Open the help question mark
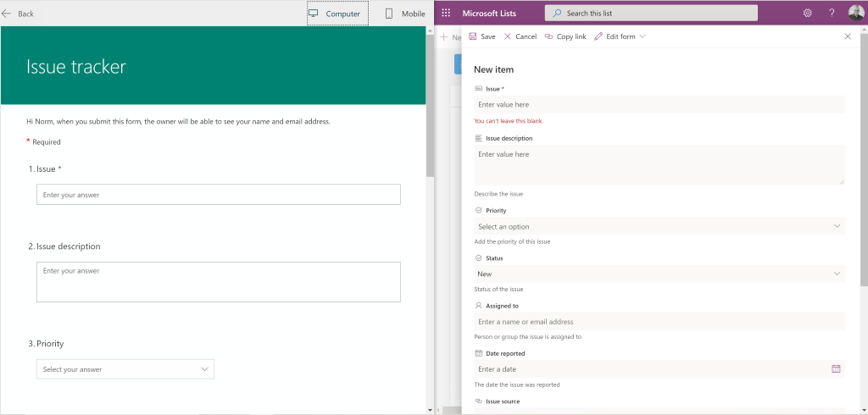868x415 pixels. [x=832, y=13]
